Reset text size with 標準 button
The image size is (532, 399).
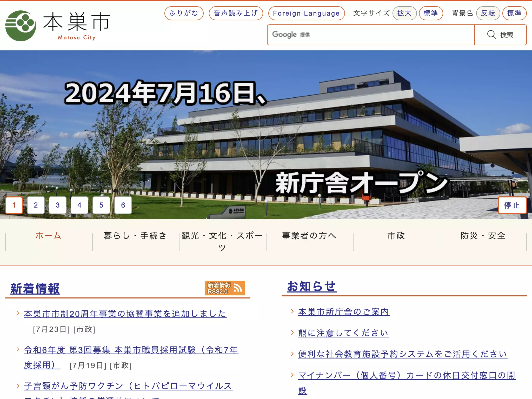pyautogui.click(x=431, y=13)
